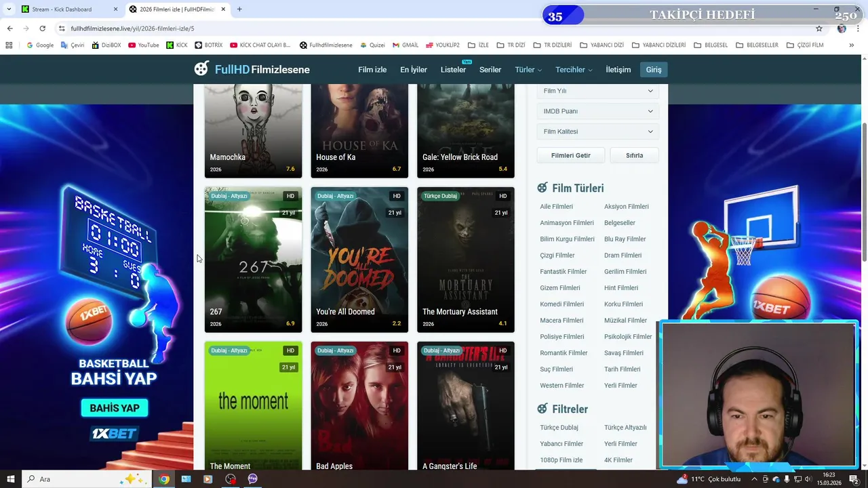This screenshot has width=868, height=488.
Task: Click the page vertical scrollbar
Action: tap(864, 193)
